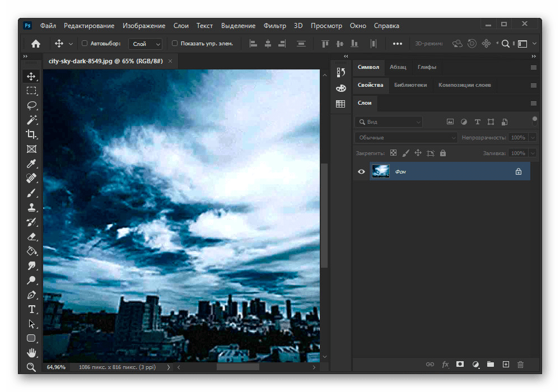Open the Фильтр menu
This screenshot has width=560, height=392.
click(274, 26)
